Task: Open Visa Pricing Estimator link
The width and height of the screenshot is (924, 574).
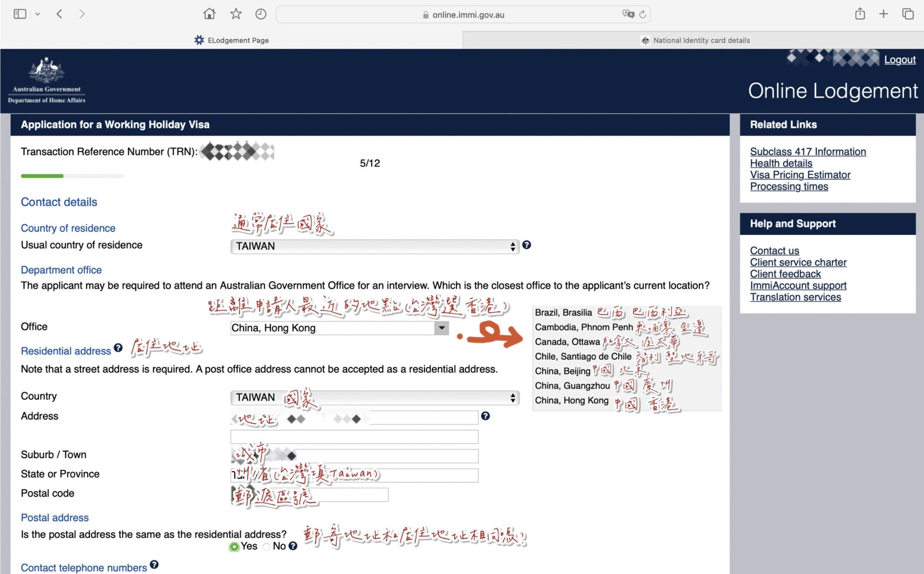Action: (800, 175)
